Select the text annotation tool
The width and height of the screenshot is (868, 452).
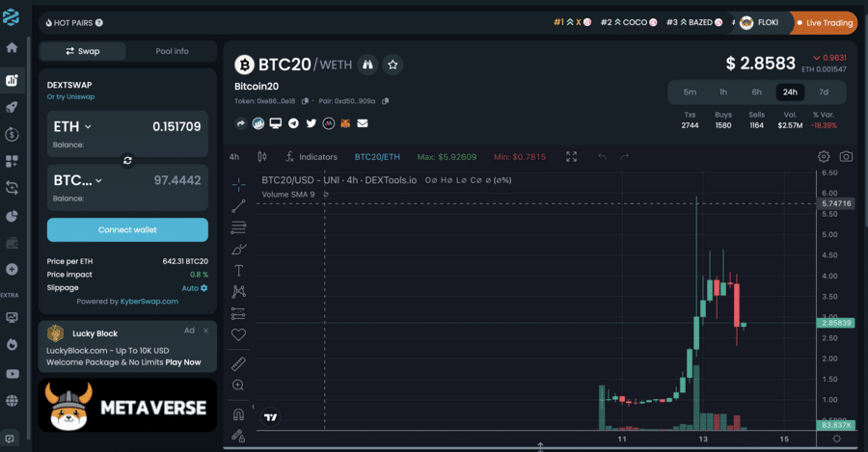click(x=238, y=271)
